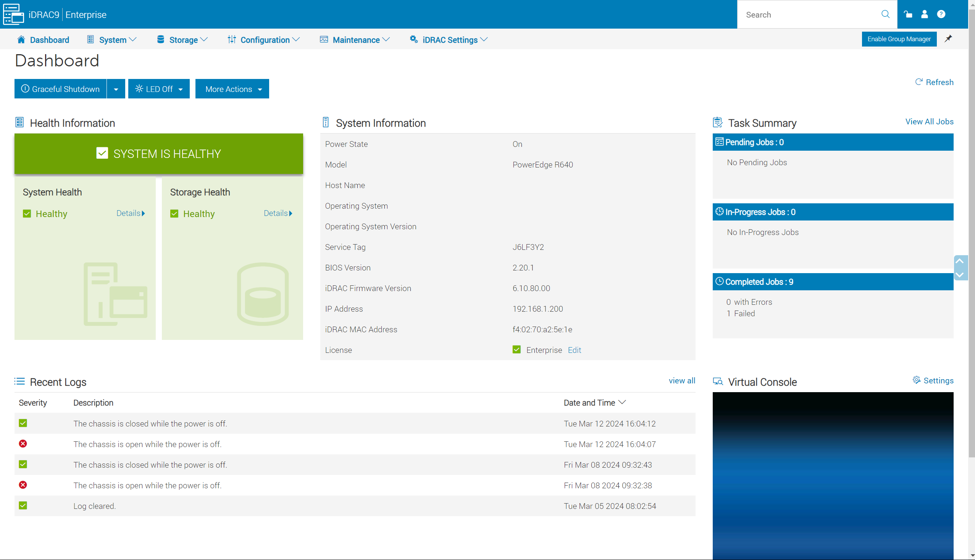Image resolution: width=975 pixels, height=560 pixels.
Task: Go to the Dashboard menu item
Action: pyautogui.click(x=43, y=40)
